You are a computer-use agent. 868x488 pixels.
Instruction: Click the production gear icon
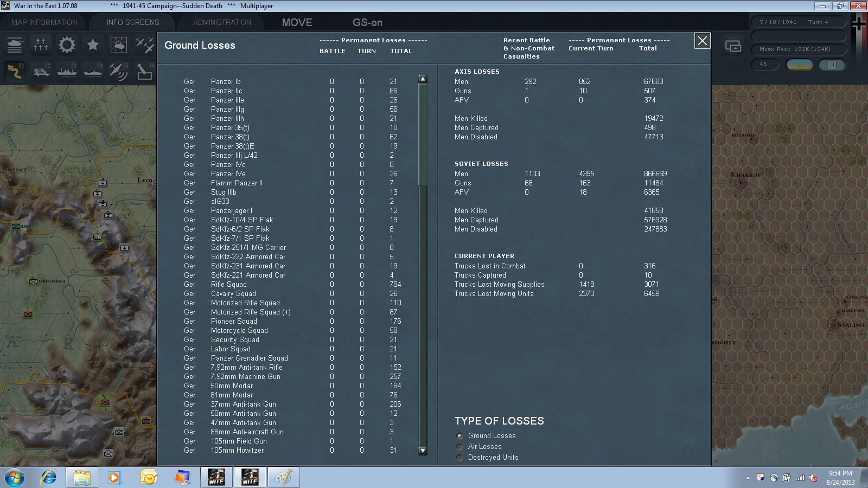pyautogui.click(x=67, y=44)
